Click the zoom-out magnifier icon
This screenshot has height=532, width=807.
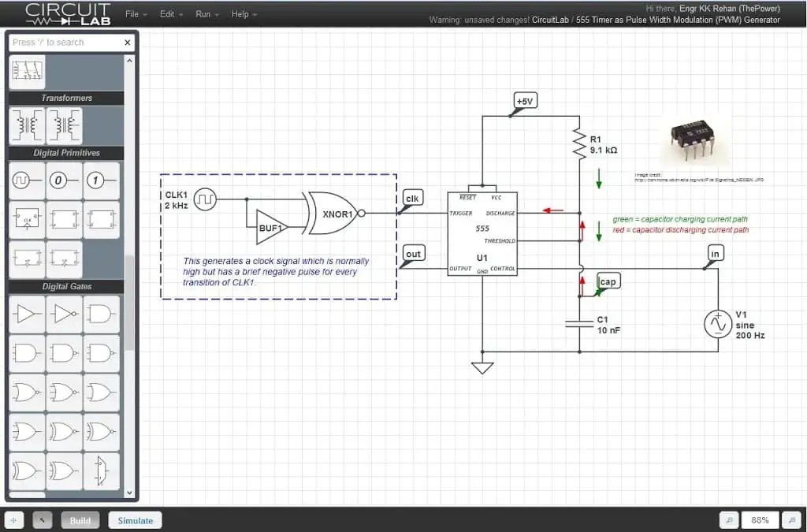point(729,520)
